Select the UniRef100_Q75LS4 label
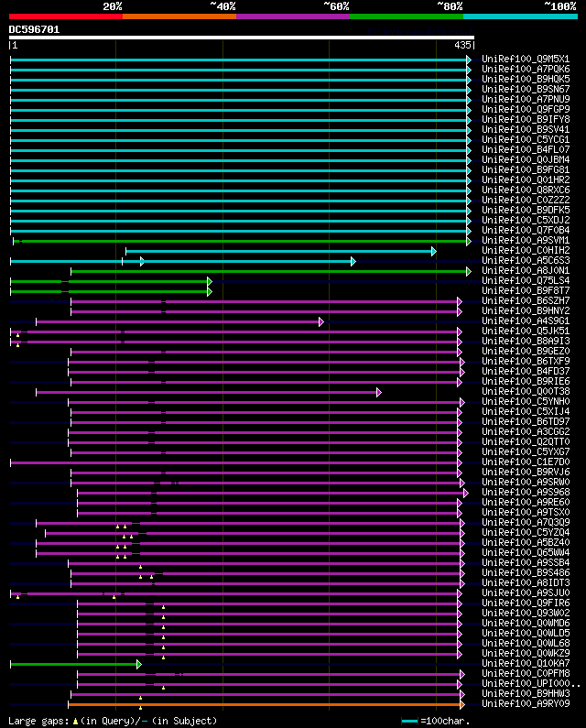This screenshot has height=728, width=586. (x=526, y=280)
